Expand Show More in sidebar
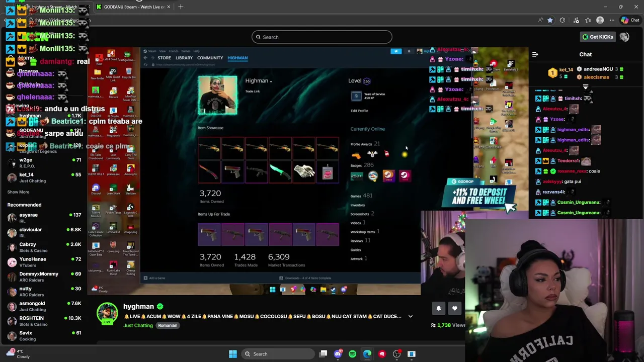 [18, 192]
